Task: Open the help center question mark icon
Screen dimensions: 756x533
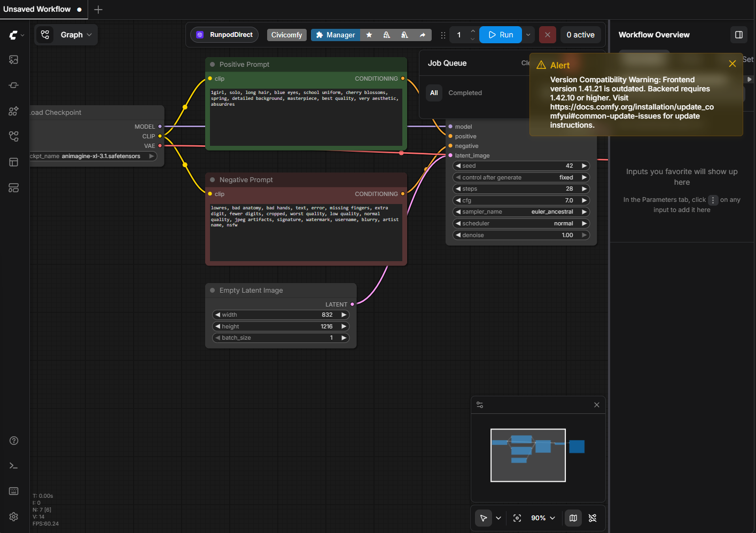Action: [14, 441]
